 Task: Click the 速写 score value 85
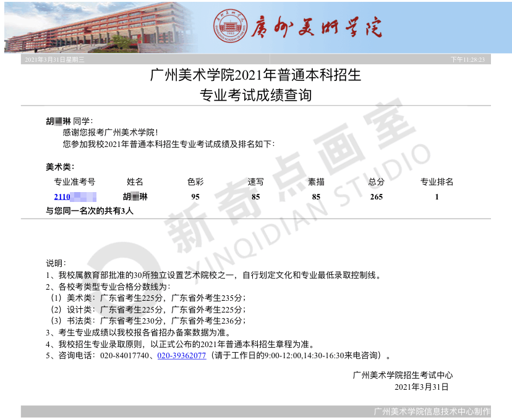click(x=255, y=196)
